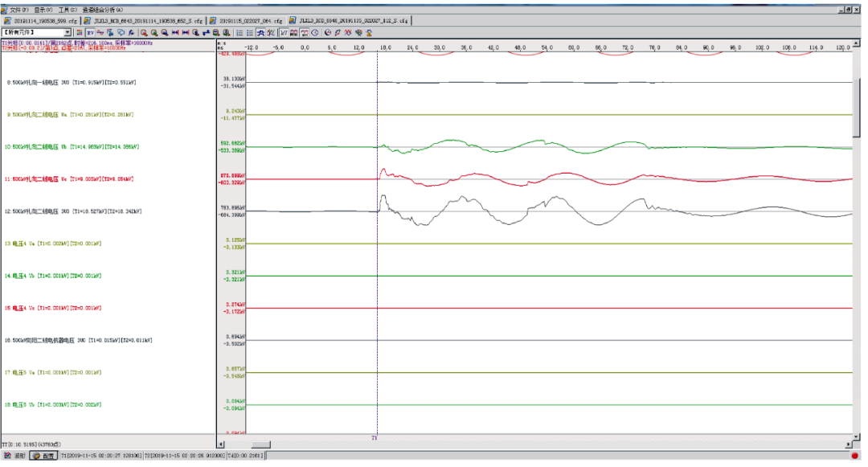
Task: Click the T4 value in status bar
Action: [x=244, y=456]
